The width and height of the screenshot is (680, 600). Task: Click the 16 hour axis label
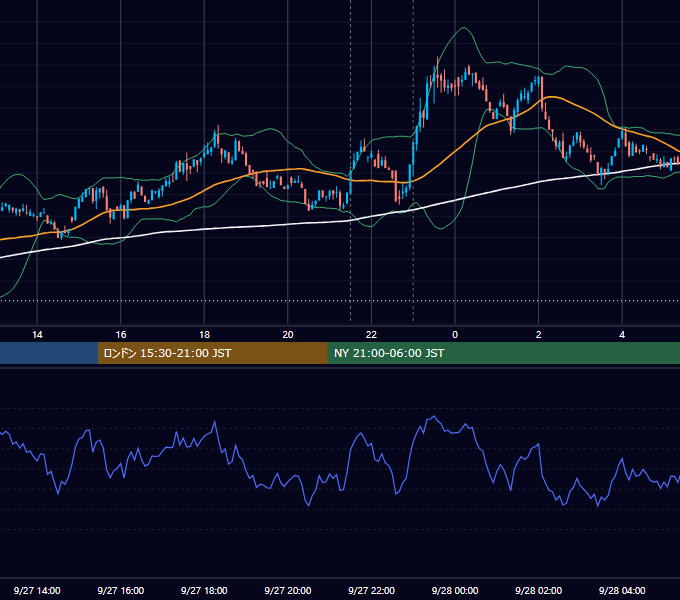(x=121, y=335)
